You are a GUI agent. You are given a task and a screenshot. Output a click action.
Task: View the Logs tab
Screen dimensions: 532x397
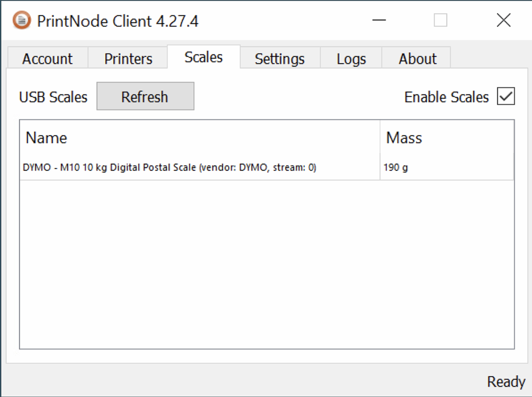point(351,58)
